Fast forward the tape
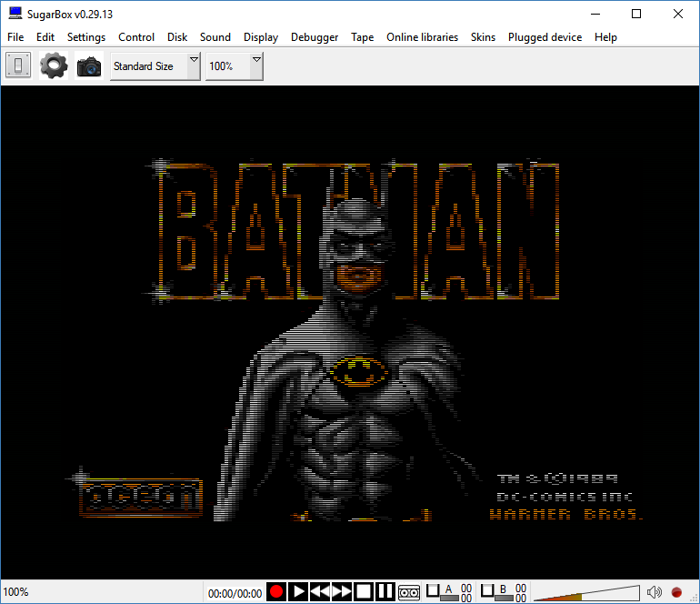 342,592
